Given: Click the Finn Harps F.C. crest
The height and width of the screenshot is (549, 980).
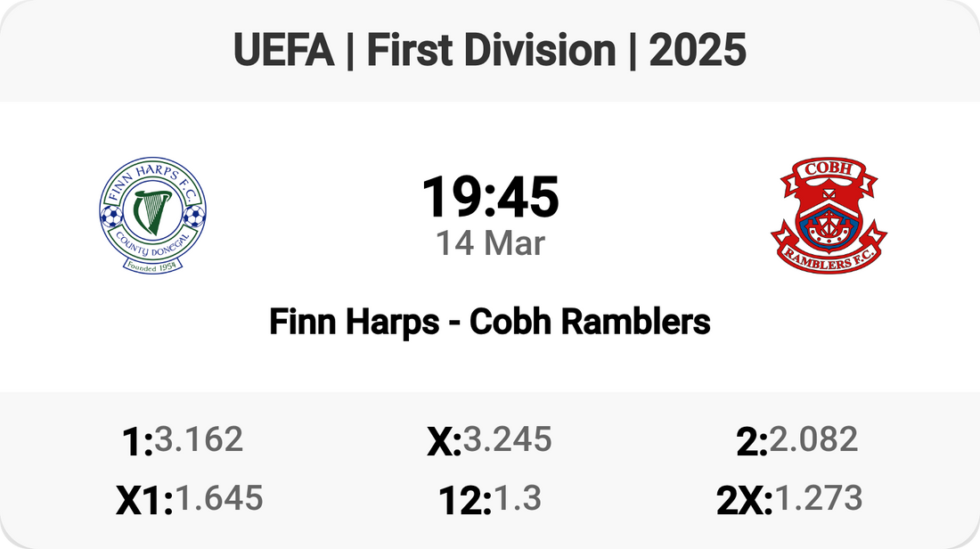Looking at the screenshot, I should 152,215.
